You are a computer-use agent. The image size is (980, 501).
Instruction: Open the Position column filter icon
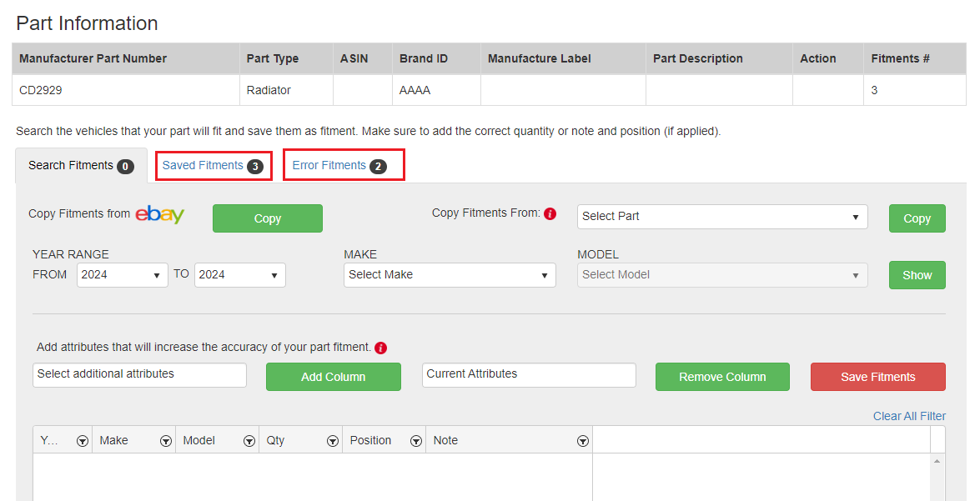click(415, 441)
